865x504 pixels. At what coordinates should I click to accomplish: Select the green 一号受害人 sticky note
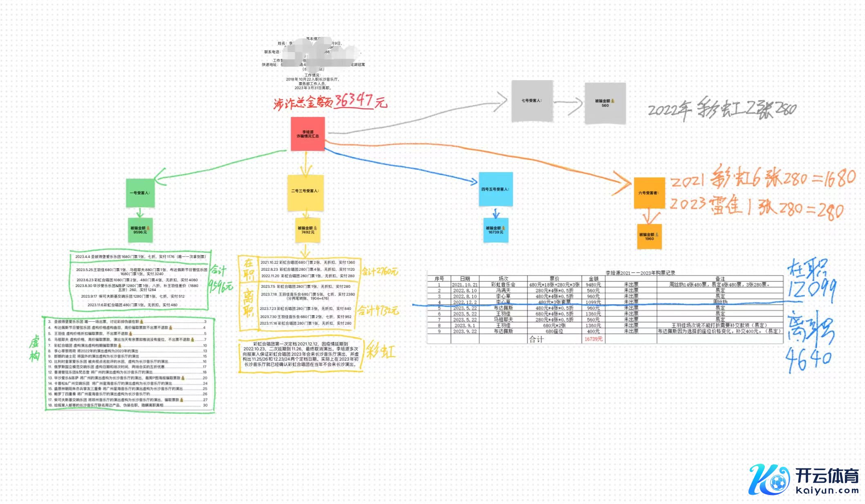[x=140, y=193]
